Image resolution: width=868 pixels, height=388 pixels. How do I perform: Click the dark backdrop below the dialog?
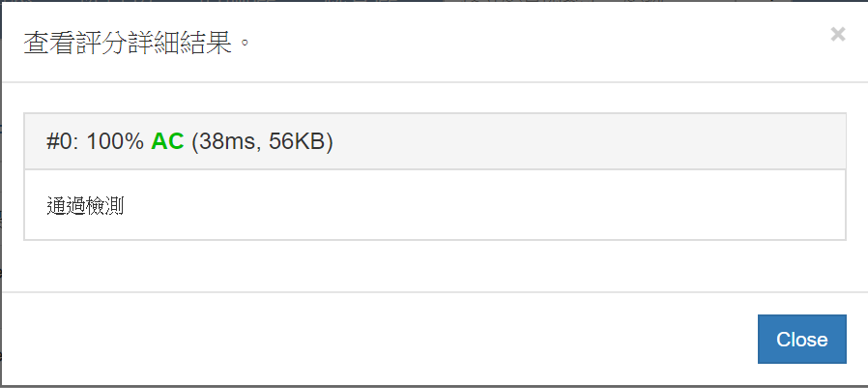(x=434, y=386)
